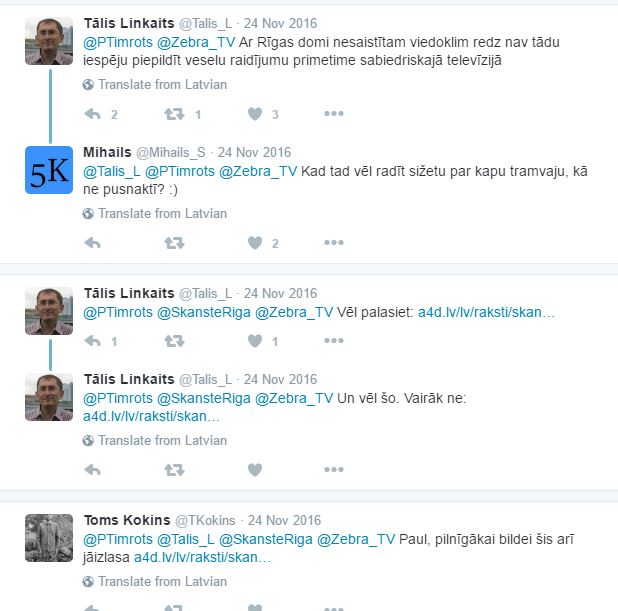Open more options on the Rīgas domi tweet
The height and width of the screenshot is (611, 618).
(334, 114)
